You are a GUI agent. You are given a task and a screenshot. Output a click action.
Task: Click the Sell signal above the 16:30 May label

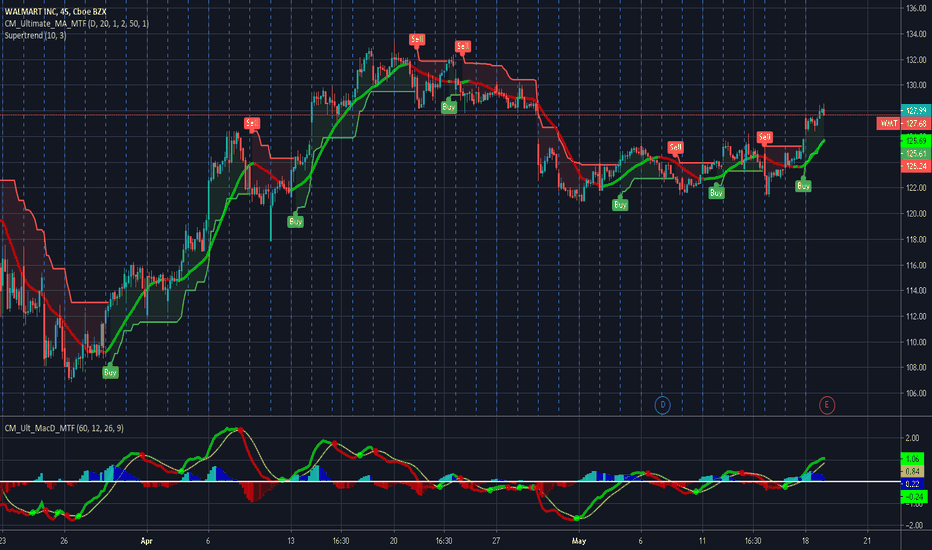click(764, 137)
